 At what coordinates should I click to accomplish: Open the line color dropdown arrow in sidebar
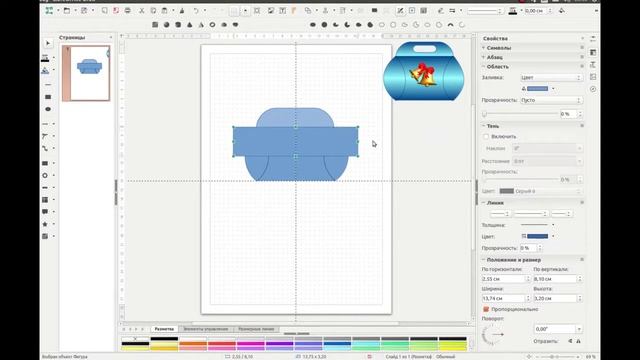(553, 236)
